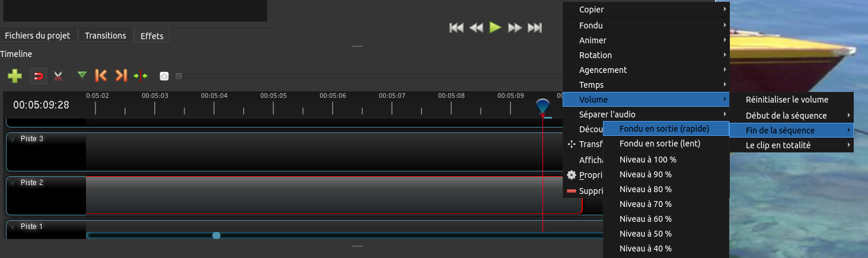Screen dimensions: 868x258
Task: Click the timeline zoom slider handle
Action: pos(178,76)
